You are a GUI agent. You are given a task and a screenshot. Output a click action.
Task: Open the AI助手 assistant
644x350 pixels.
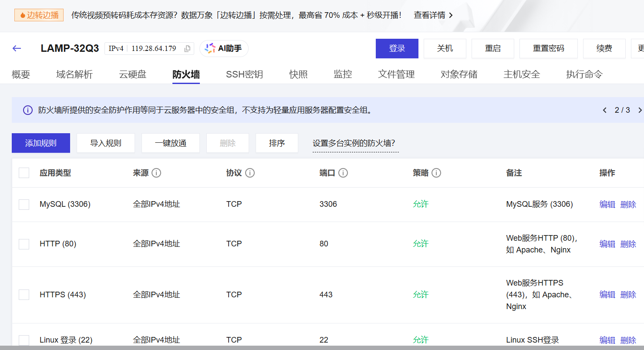pyautogui.click(x=224, y=48)
